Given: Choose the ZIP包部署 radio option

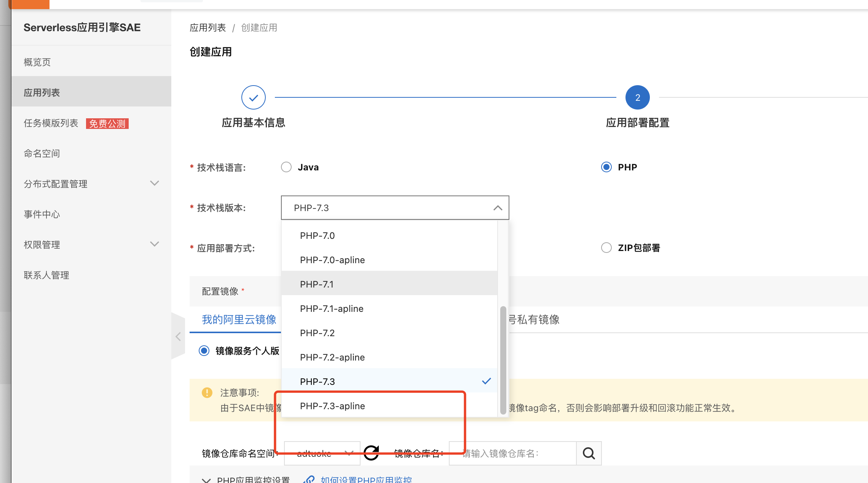Looking at the screenshot, I should pos(606,248).
